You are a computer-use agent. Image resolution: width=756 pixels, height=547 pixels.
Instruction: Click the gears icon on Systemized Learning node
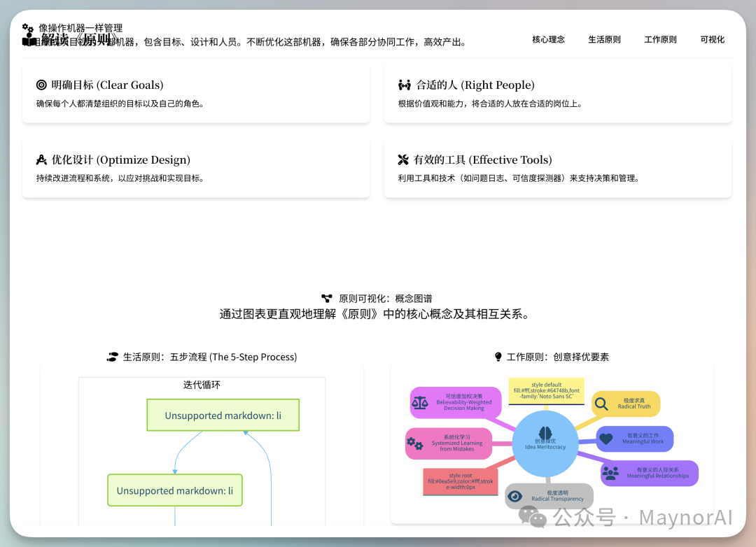coord(414,443)
